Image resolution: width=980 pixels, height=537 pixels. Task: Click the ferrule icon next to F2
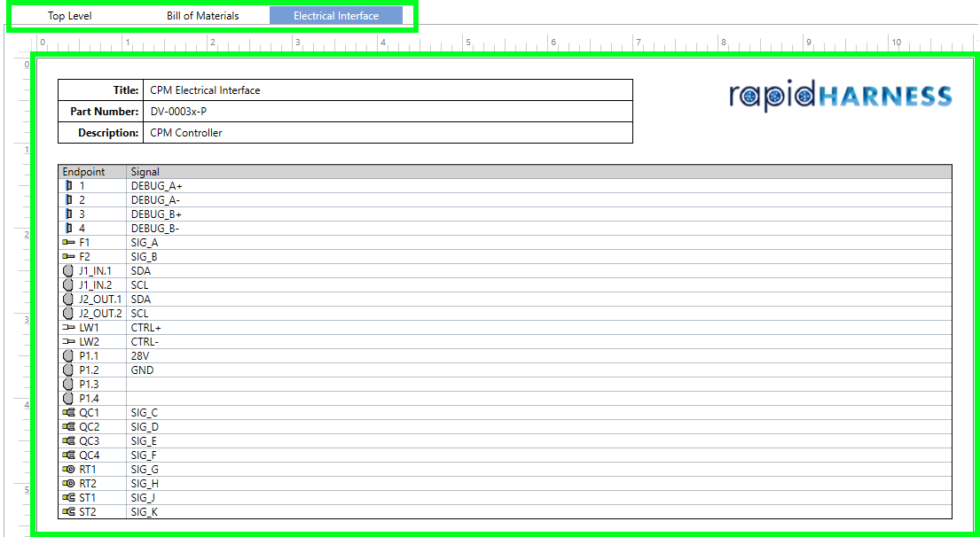click(68, 257)
